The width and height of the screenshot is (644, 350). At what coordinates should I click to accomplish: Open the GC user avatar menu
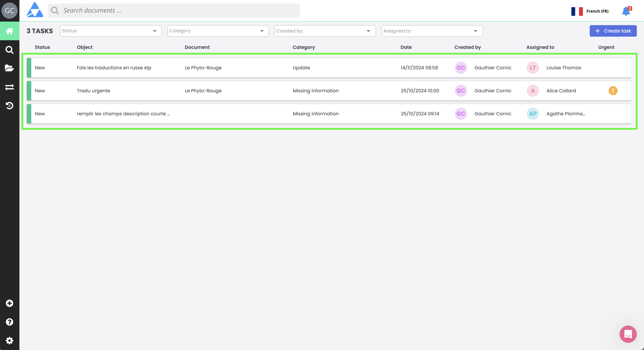click(x=10, y=10)
